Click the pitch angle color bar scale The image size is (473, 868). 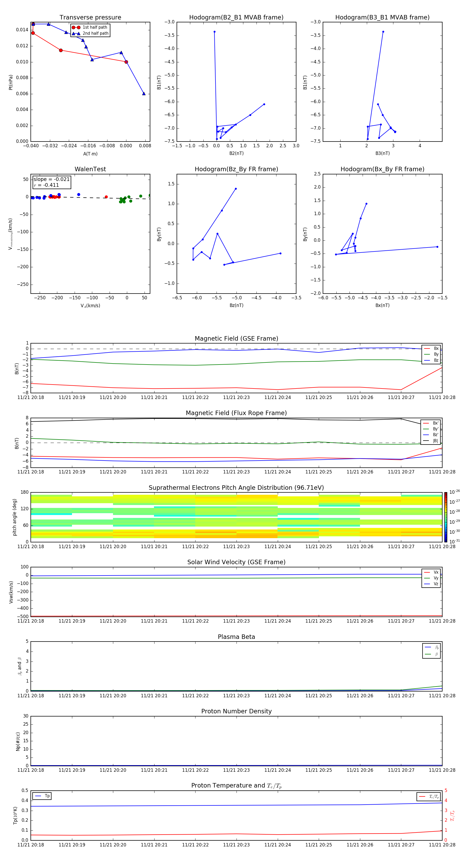coord(446,517)
